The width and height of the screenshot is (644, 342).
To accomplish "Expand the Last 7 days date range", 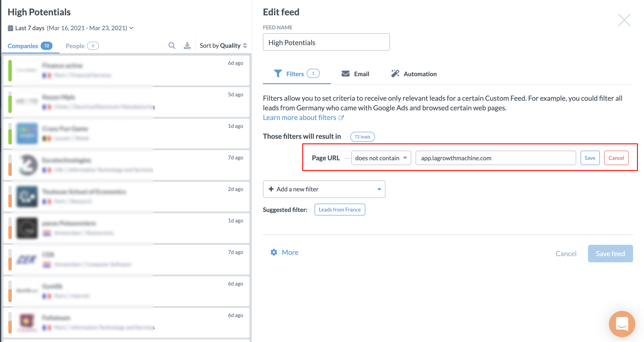I will 71,28.
